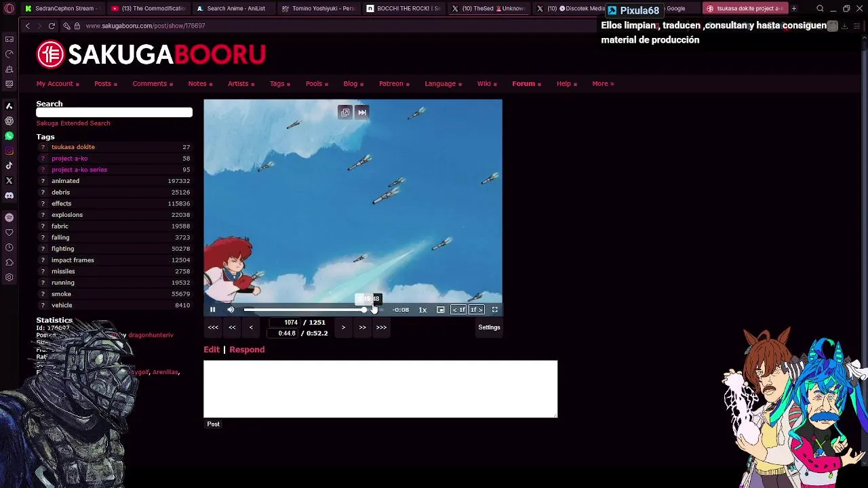Open the explosions tag

pyautogui.click(x=67, y=215)
